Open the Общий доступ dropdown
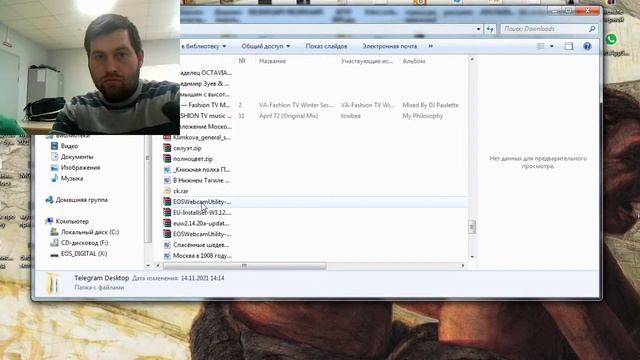Viewport: 640px width, 360px height. coord(266,46)
